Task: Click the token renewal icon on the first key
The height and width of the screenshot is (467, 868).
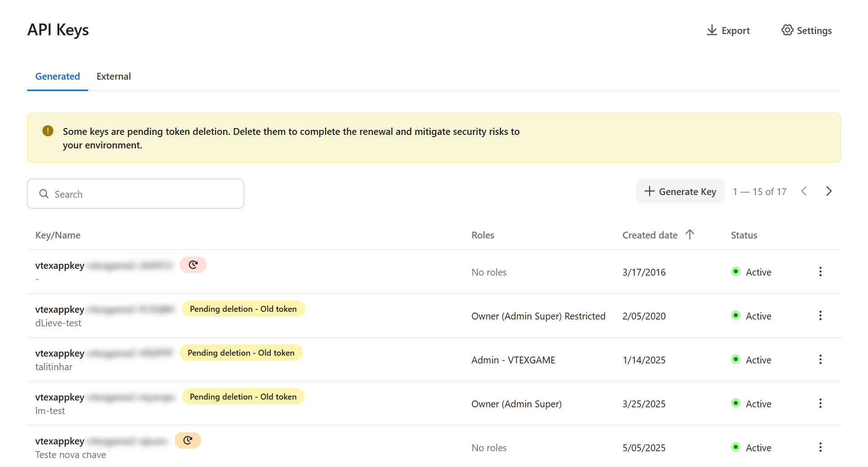Action: click(x=193, y=264)
